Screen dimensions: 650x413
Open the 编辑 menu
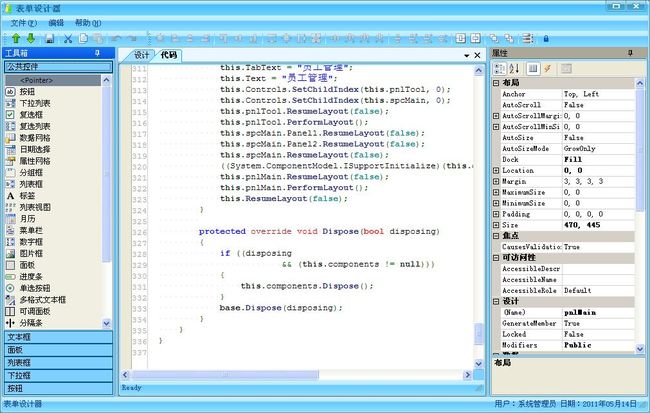tap(56, 23)
